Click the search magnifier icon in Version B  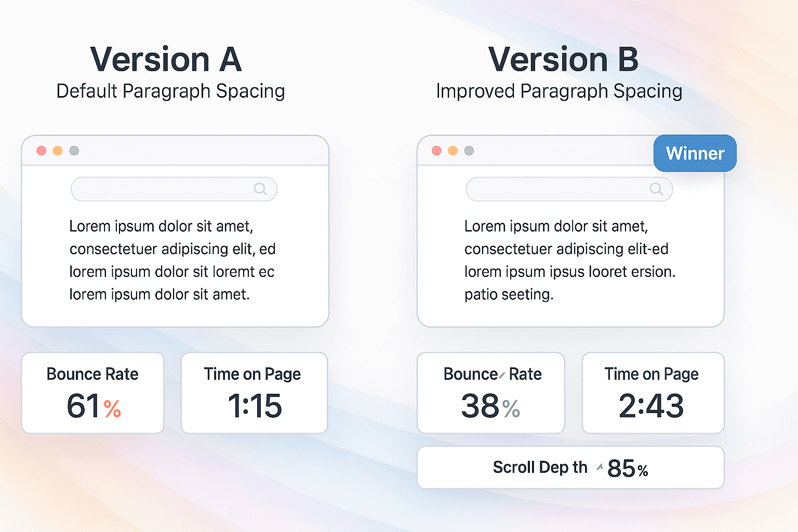click(x=656, y=189)
